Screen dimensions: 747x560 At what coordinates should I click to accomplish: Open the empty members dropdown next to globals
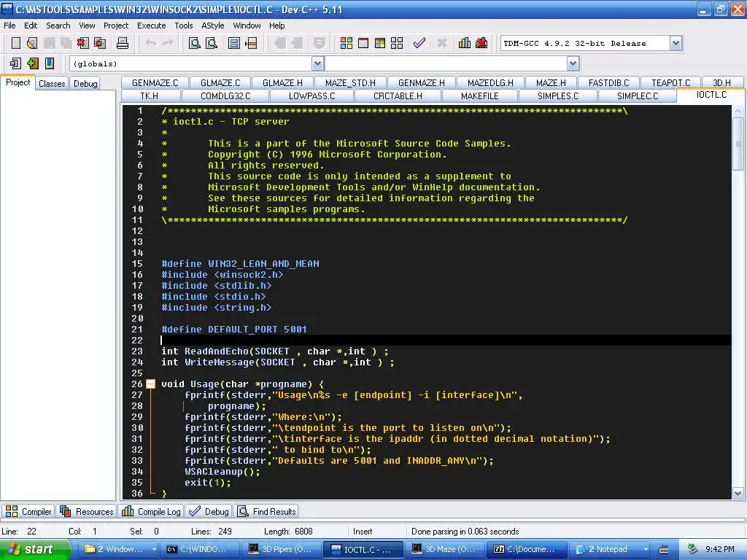pyautogui.click(x=573, y=63)
